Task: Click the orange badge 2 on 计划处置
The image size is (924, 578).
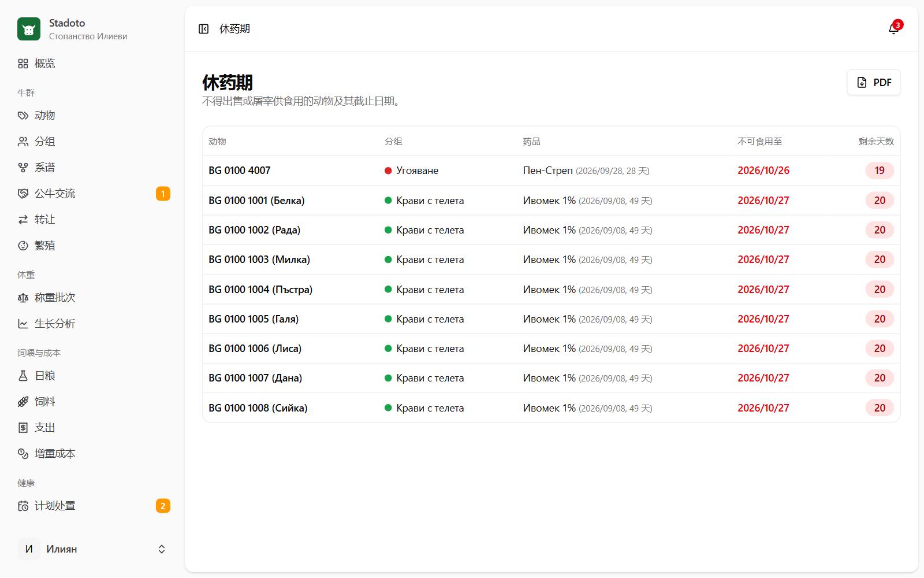Action: click(x=163, y=506)
